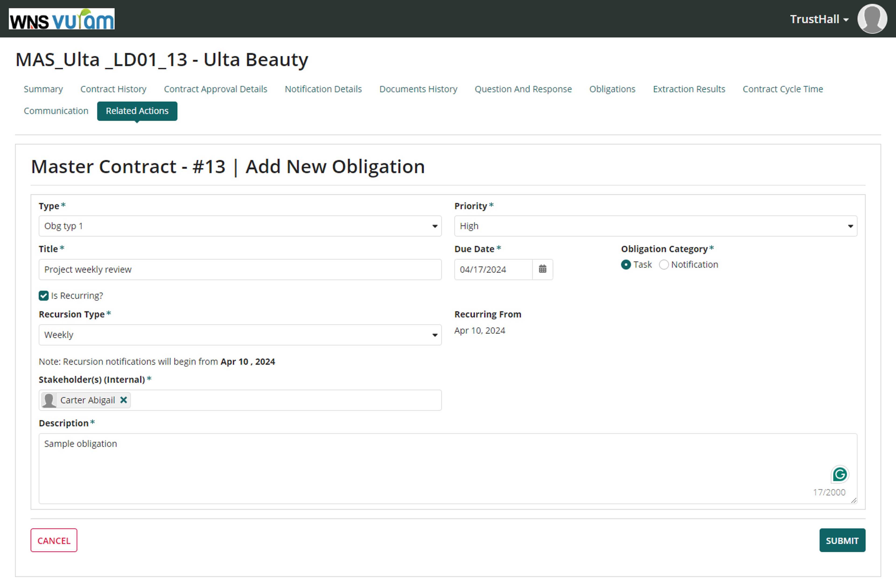
Task: Open the Contract History tab
Action: [113, 89]
